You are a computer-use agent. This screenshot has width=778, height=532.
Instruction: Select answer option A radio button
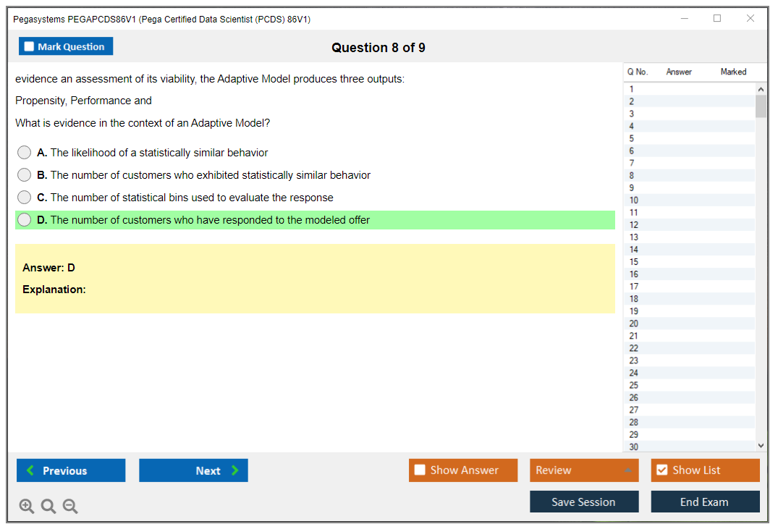pos(25,153)
